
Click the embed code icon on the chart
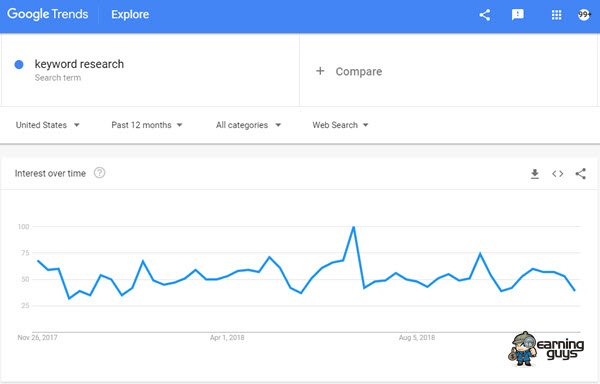pos(558,174)
